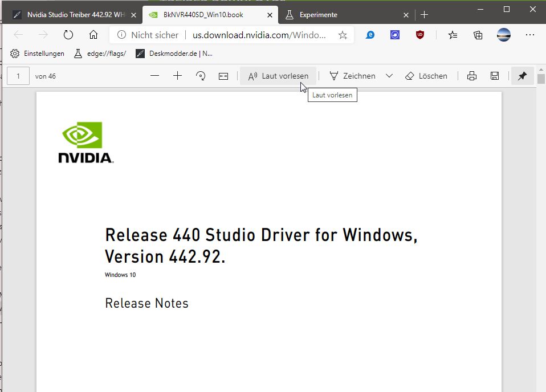This screenshot has height=392, width=546.
Task: Open the Favorites list
Action: (453, 35)
